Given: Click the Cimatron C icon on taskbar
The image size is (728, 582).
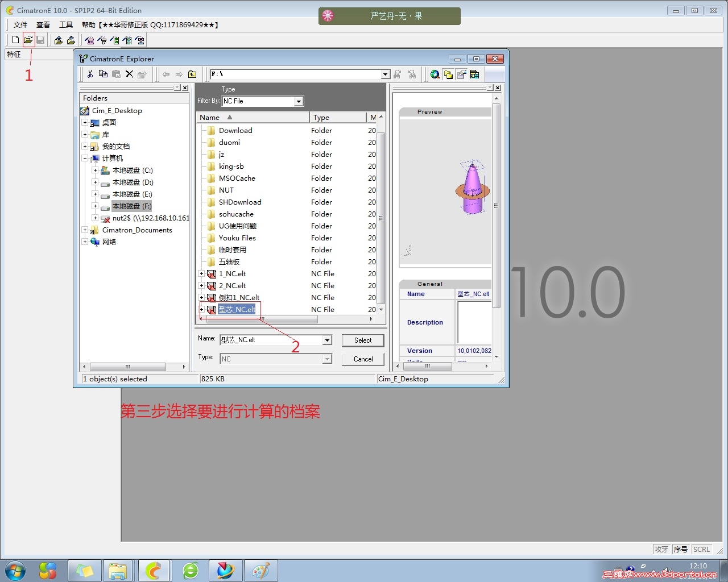Looking at the screenshot, I should pos(154,571).
